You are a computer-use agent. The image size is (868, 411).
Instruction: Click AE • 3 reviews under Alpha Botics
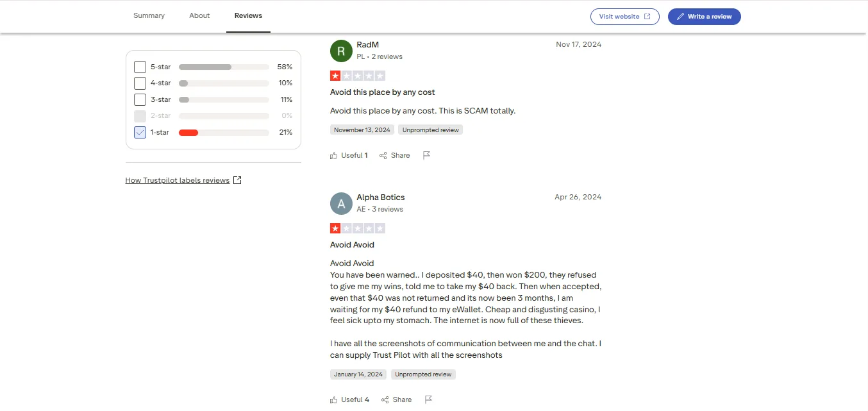coord(380,209)
